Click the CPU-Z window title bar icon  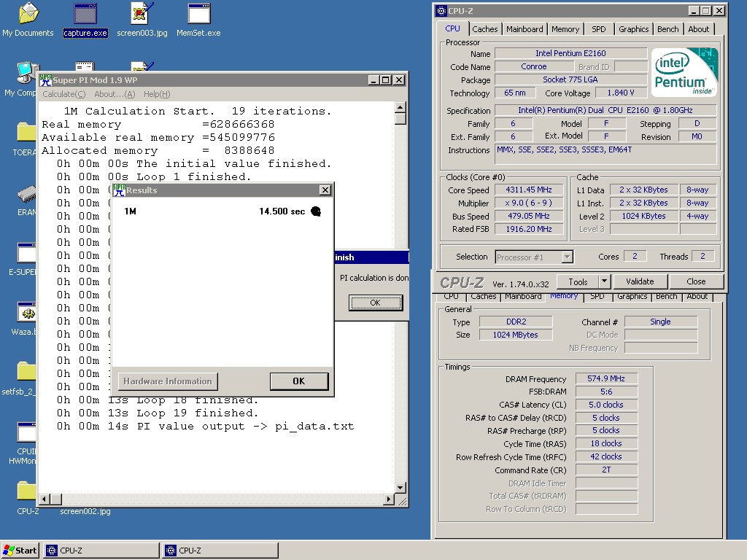tap(441, 10)
